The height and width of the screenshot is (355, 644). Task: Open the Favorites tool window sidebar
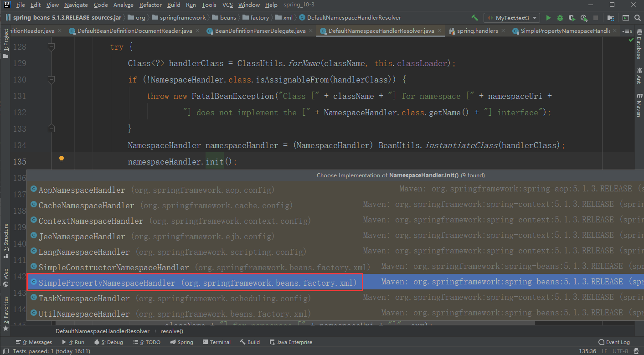(5, 314)
